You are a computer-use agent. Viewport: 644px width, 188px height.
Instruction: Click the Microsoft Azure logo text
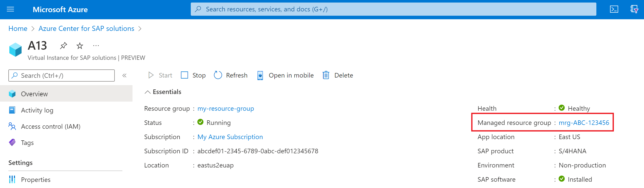[x=60, y=9]
